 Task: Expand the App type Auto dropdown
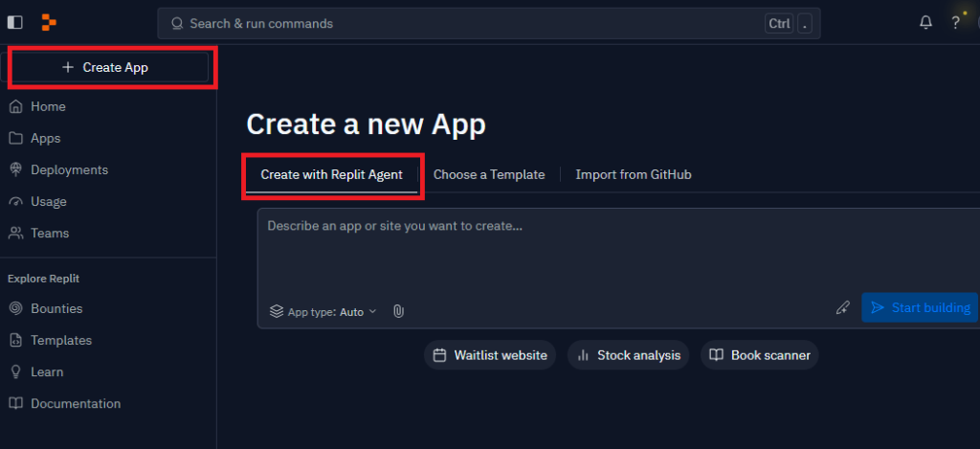(323, 311)
